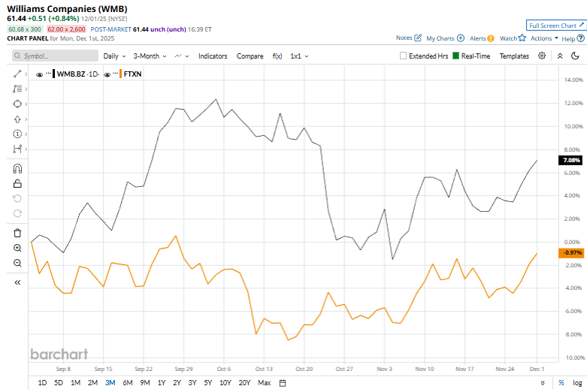Collapse toolbar with double up arrows

(x=560, y=56)
